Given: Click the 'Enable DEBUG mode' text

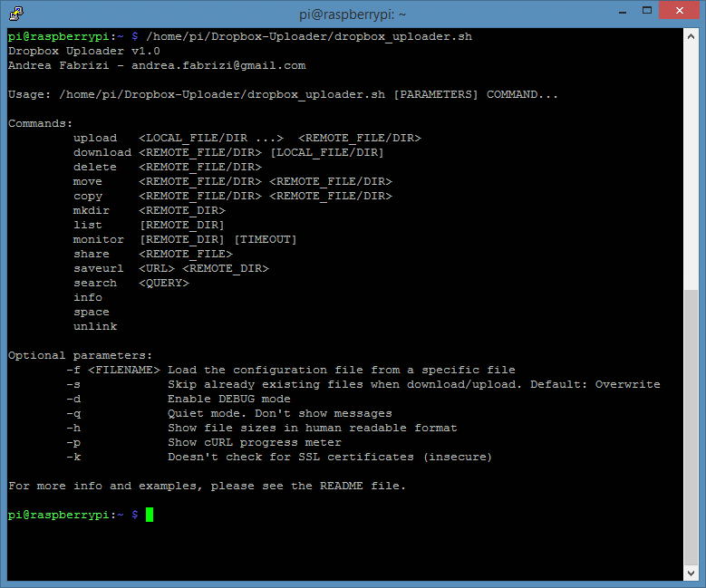Looking at the screenshot, I should point(229,399).
